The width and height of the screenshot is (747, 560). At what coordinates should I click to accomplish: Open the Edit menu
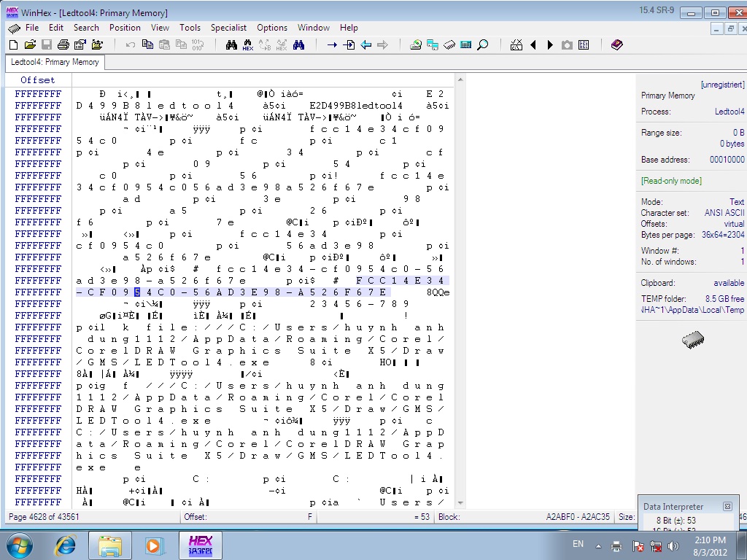55,28
